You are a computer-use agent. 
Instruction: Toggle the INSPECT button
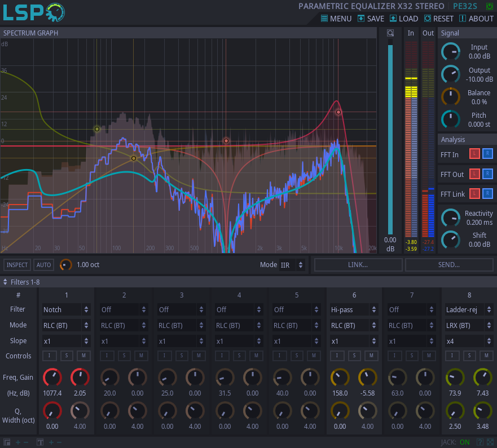pyautogui.click(x=17, y=265)
